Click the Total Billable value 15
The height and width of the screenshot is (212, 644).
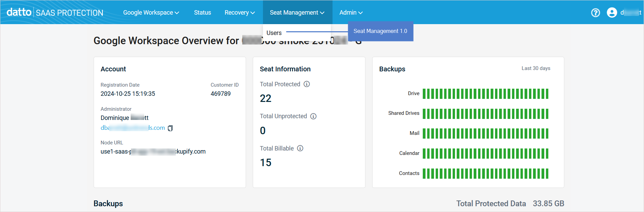tap(266, 163)
